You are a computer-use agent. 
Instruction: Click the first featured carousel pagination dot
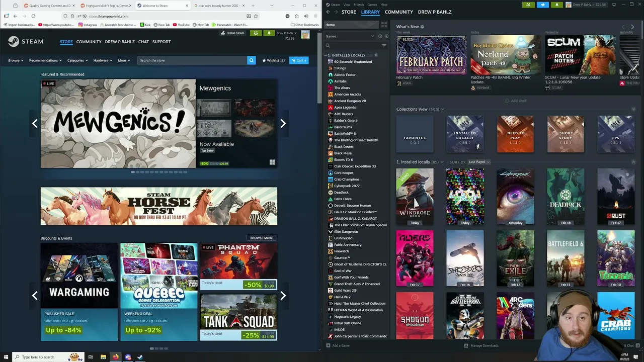point(133,172)
